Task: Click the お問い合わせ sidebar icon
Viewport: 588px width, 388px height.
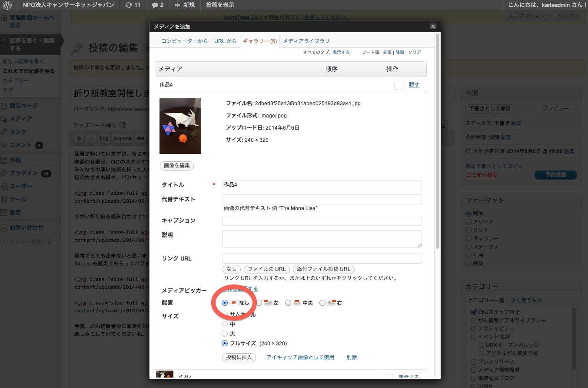Action: 4,227
